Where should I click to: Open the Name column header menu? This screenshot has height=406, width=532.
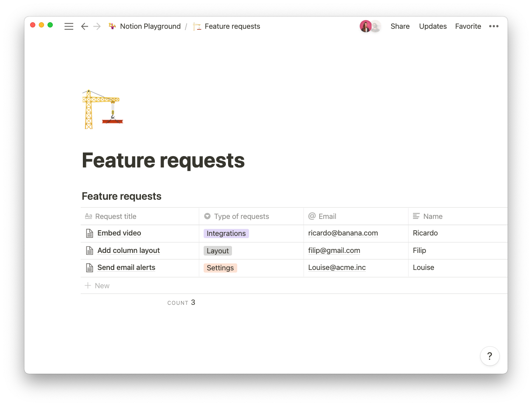(458, 216)
